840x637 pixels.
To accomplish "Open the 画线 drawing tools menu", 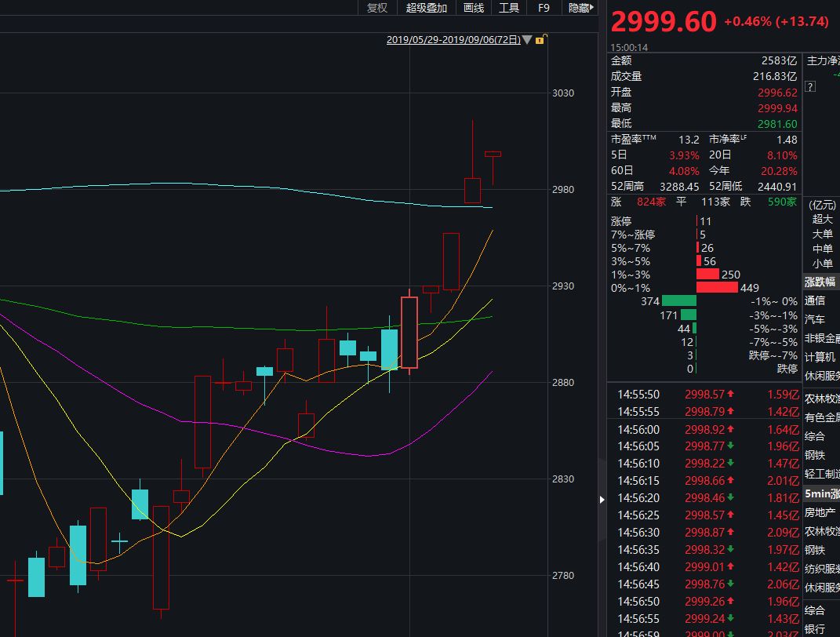I will point(474,8).
